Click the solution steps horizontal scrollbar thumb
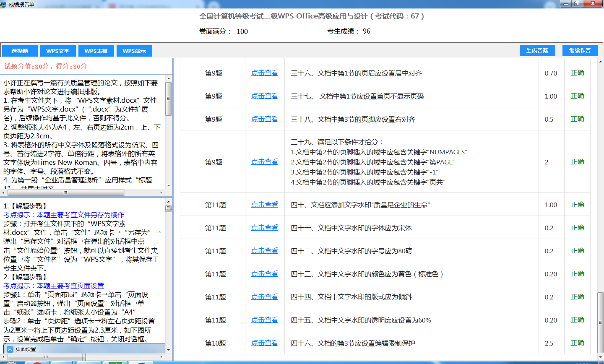This screenshot has height=364, width=604. pyautogui.click(x=47, y=357)
